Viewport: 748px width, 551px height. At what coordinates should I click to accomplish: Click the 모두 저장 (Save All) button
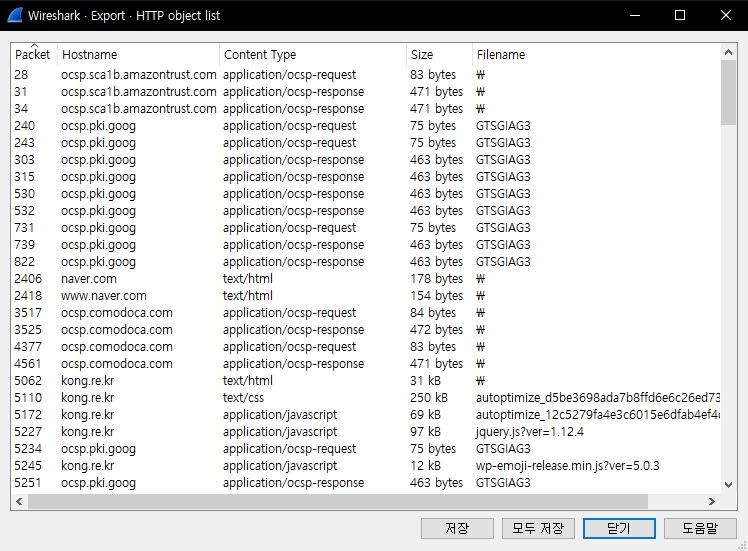538,529
